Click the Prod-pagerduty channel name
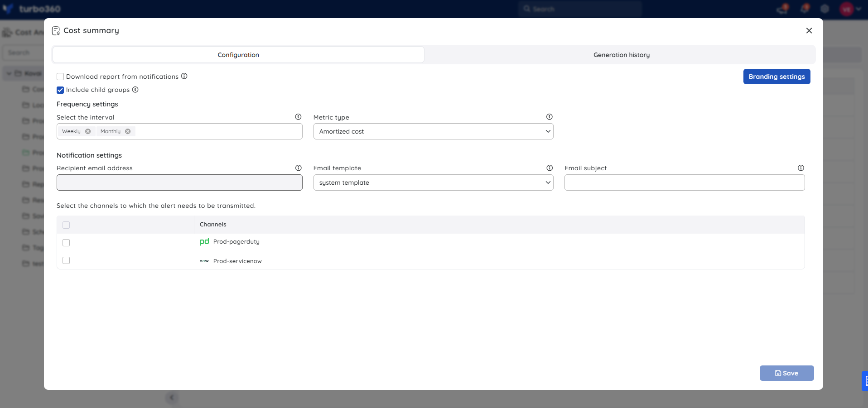This screenshot has height=408, width=868. (x=236, y=242)
